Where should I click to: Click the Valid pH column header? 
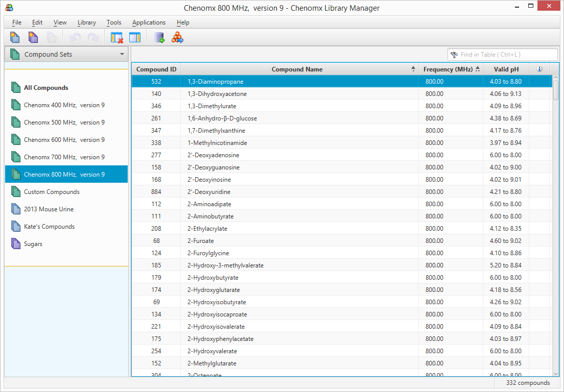(506, 69)
